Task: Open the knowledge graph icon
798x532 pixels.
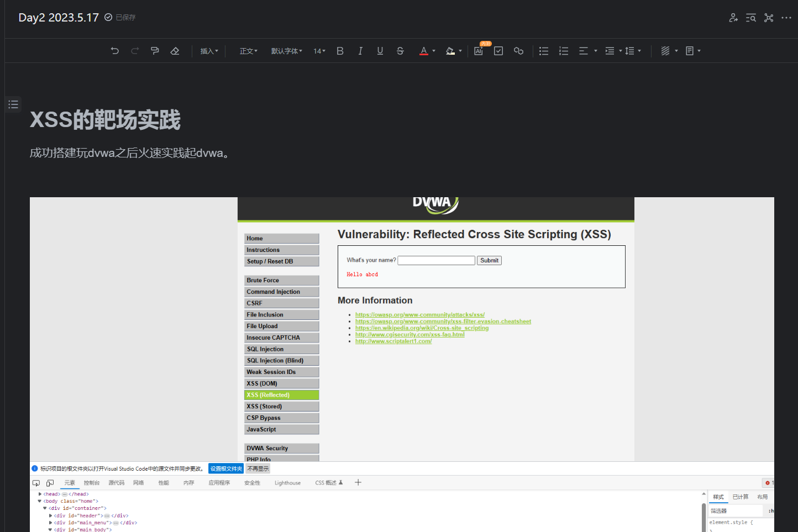Action: point(769,18)
